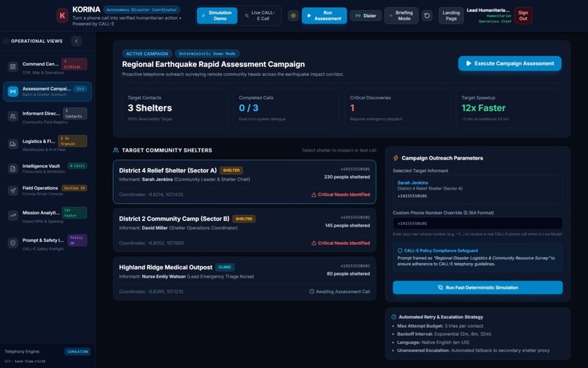Click the Assessment Campaign broadcast icon
This screenshot has height=368, width=588.
tap(12, 91)
